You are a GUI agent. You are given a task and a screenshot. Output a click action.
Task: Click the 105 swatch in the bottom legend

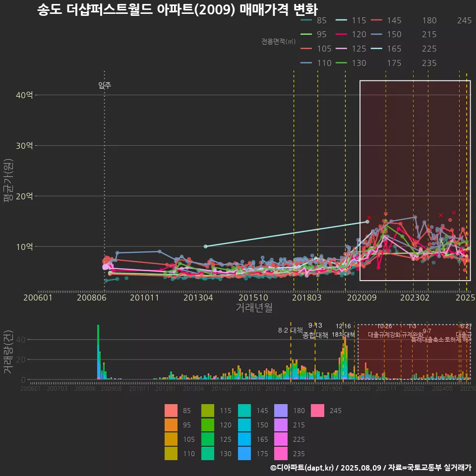point(171,439)
